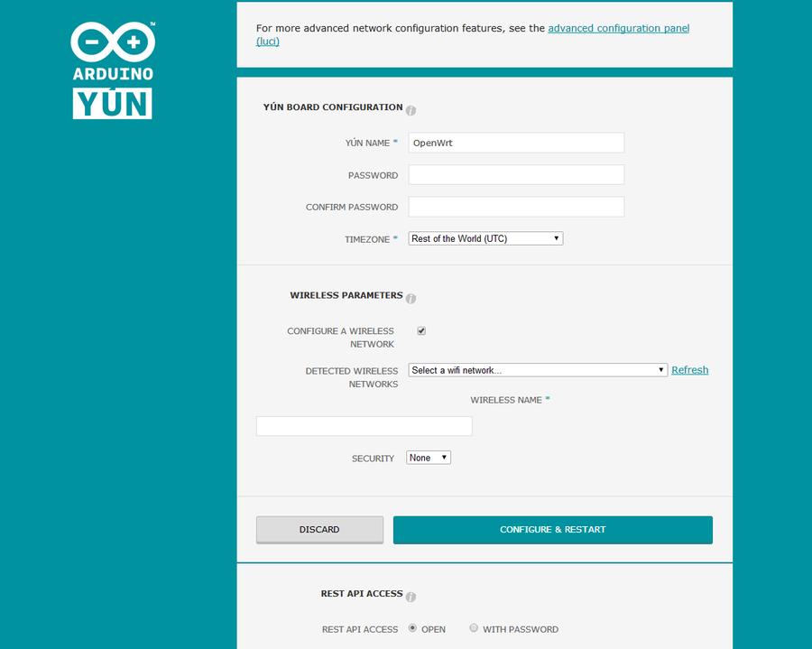Screen dimensions: 812x649
Task: Select the Open REST API access option
Action: (x=413, y=628)
